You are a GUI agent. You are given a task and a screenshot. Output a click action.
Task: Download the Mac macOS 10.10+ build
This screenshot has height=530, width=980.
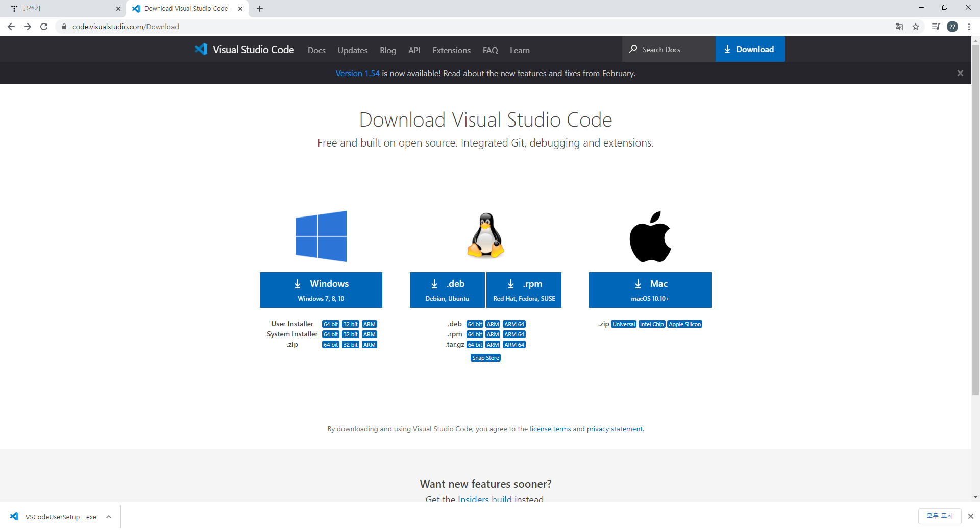coord(650,290)
